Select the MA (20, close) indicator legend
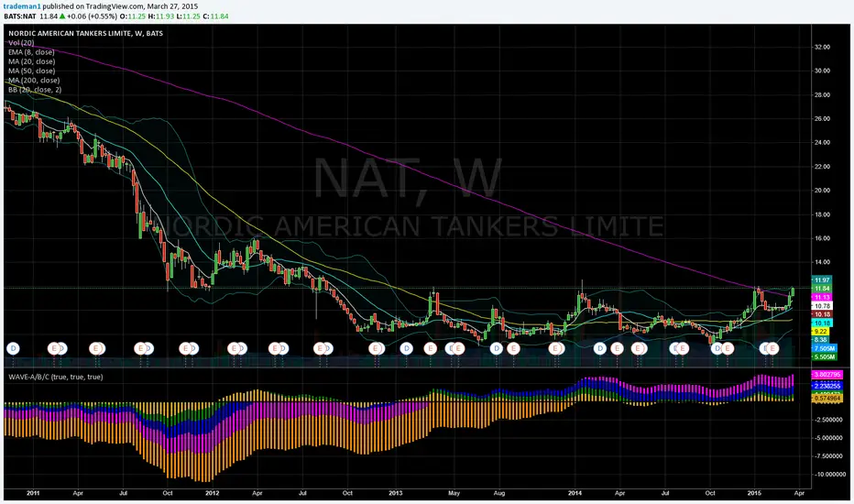The width and height of the screenshot is (854, 504). point(31,61)
